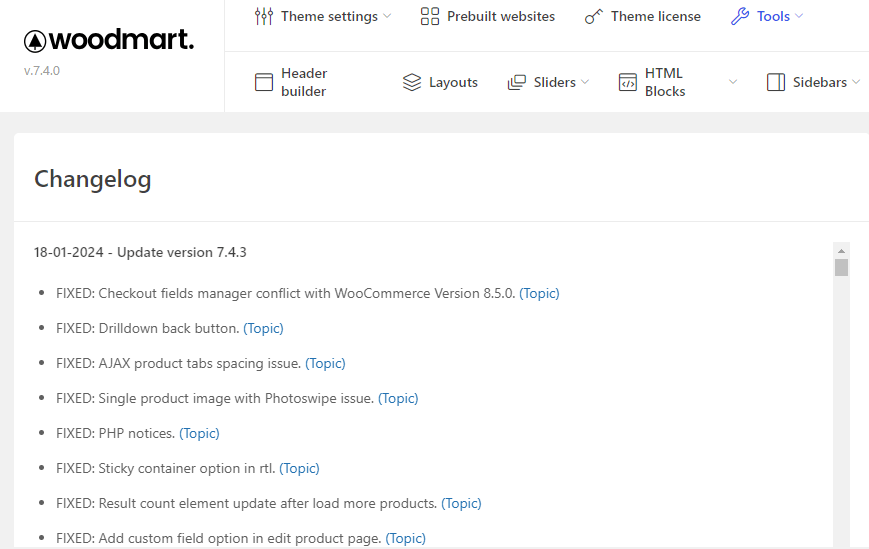
Task: Click the woodmart brand name text
Action: [121, 40]
